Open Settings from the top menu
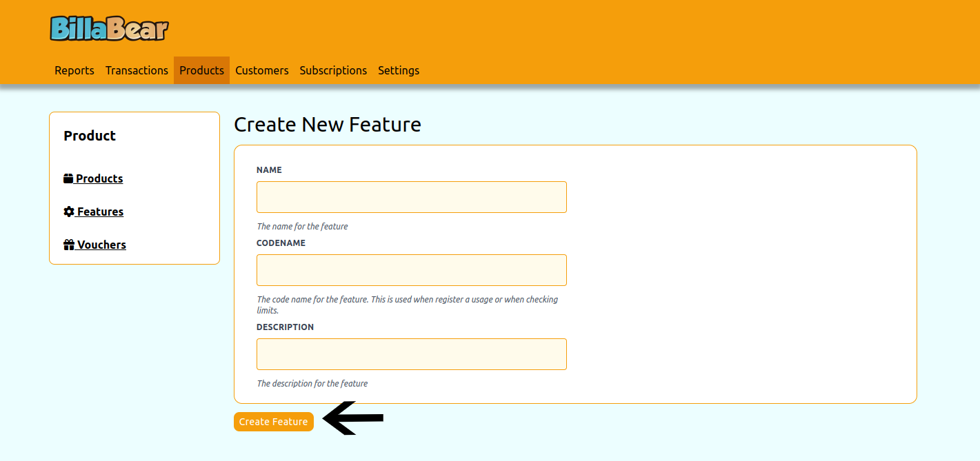The width and height of the screenshot is (980, 461). point(399,70)
